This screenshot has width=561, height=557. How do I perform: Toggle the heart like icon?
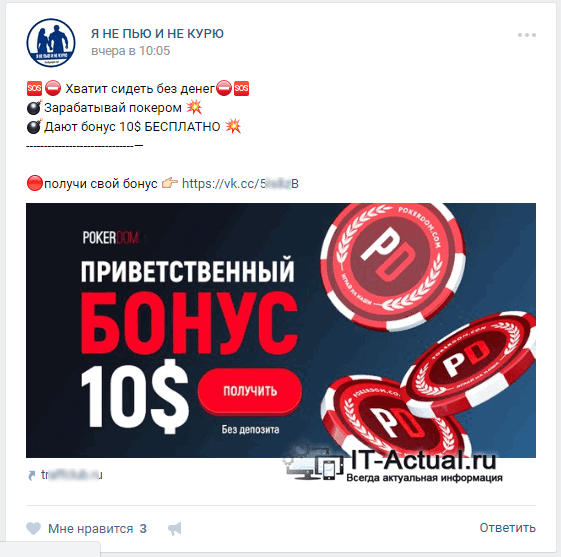[34, 528]
